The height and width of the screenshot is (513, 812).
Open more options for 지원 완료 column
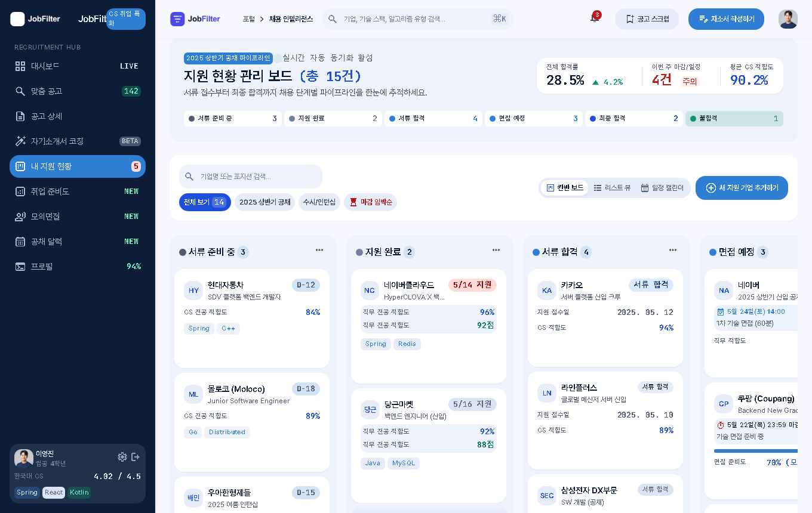496,251
